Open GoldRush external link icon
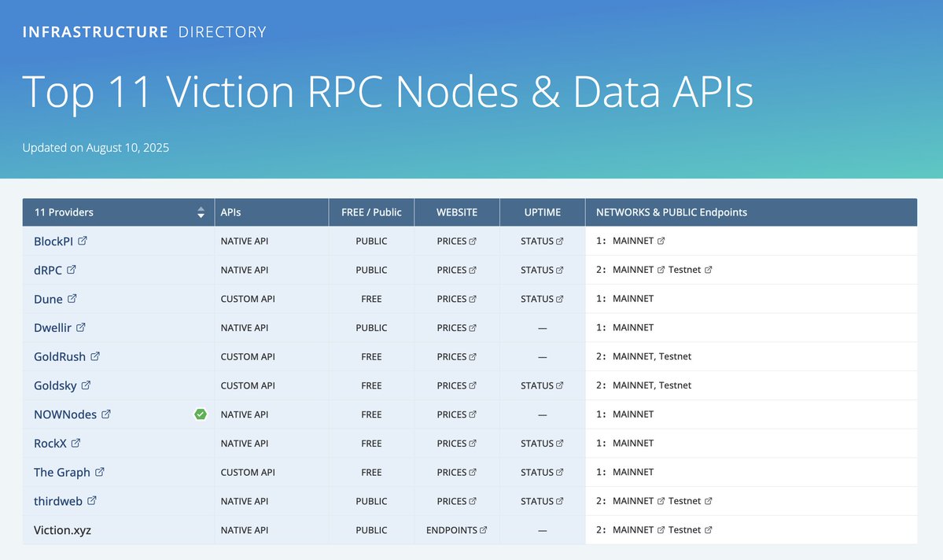 (x=95, y=356)
